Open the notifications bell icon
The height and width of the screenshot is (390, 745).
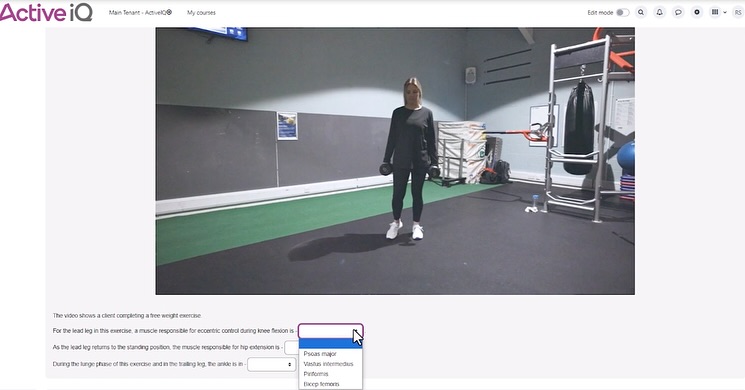pyautogui.click(x=659, y=12)
